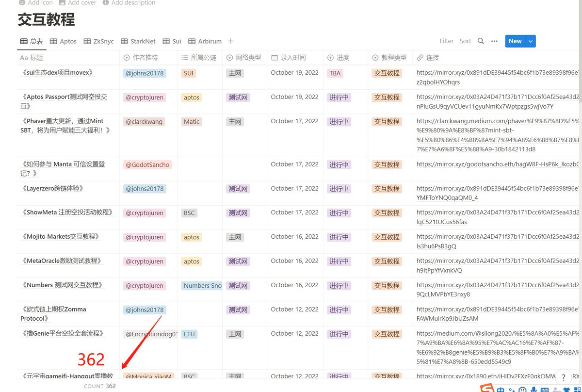Click the COUNT 362 footer value
Screen dimensions: 582x392
100,386
